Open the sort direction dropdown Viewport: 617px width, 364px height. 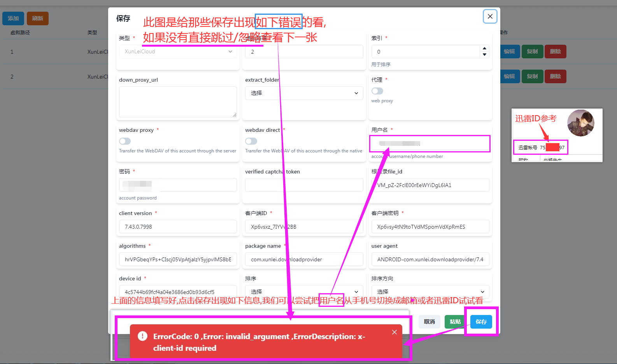click(430, 292)
